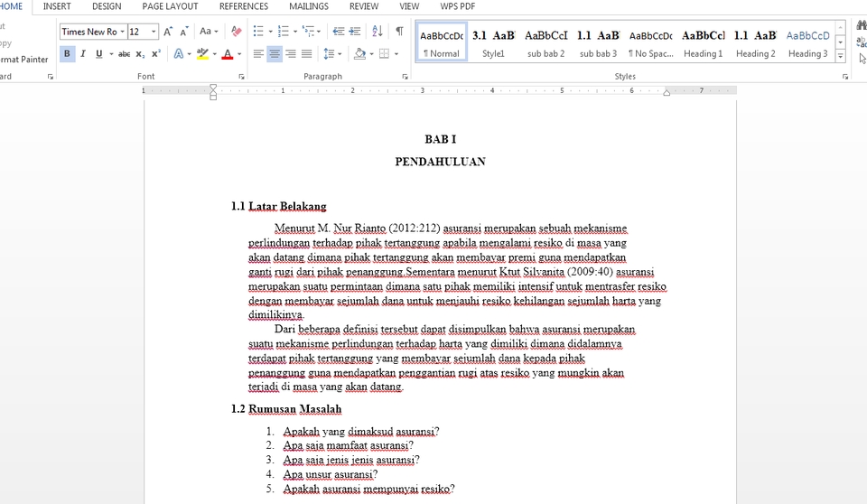This screenshot has height=504, width=867.
Task: Open the VIEW tab
Action: pos(409,6)
